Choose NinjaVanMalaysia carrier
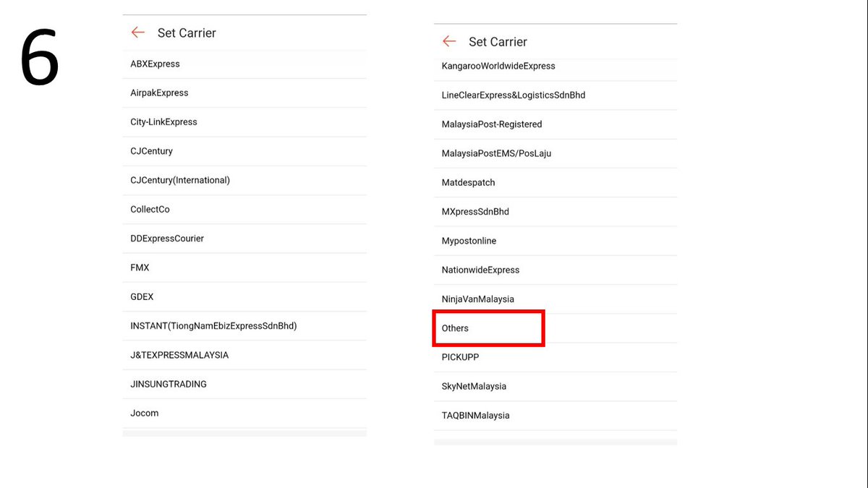The width and height of the screenshot is (868, 488). point(556,299)
